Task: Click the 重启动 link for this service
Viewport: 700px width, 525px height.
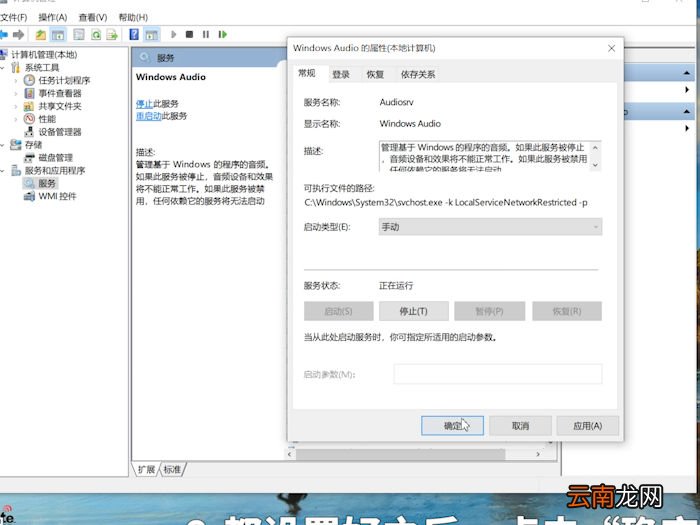Action: point(149,116)
